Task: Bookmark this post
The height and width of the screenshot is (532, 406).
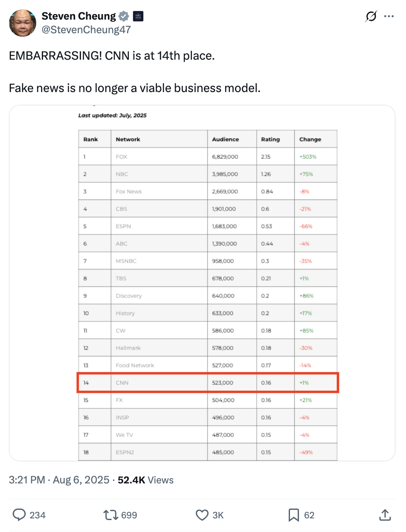Action: (294, 515)
